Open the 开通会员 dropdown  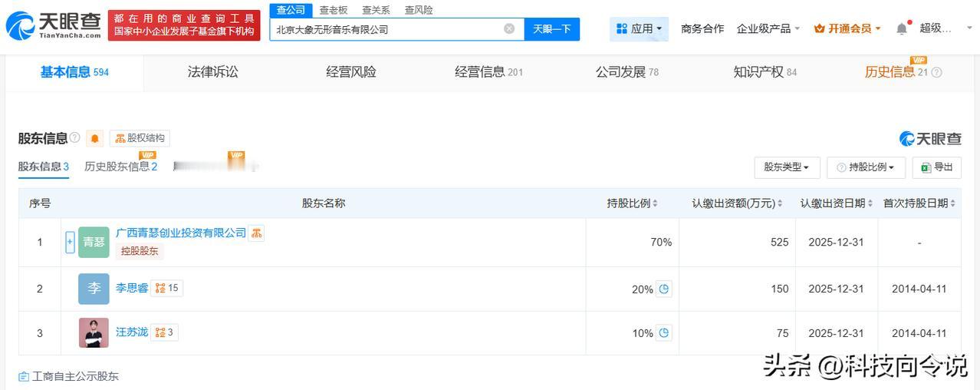(847, 28)
